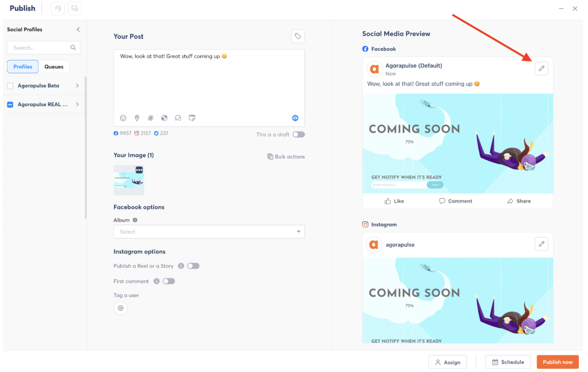The image size is (588, 372).
Task: Click Share on the Facebook preview
Action: pos(519,201)
